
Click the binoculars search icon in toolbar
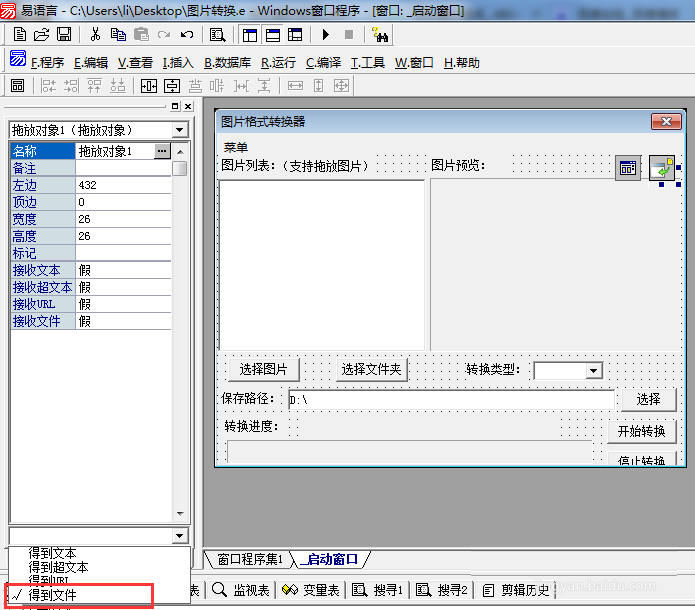click(x=380, y=34)
